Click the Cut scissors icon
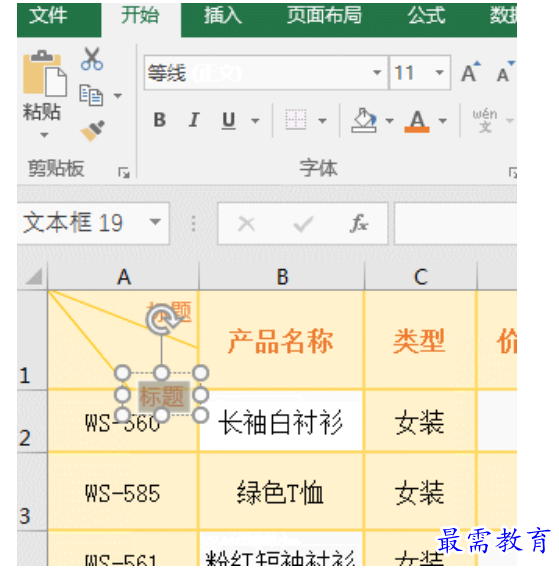The height and width of the screenshot is (572, 559). [x=92, y=58]
